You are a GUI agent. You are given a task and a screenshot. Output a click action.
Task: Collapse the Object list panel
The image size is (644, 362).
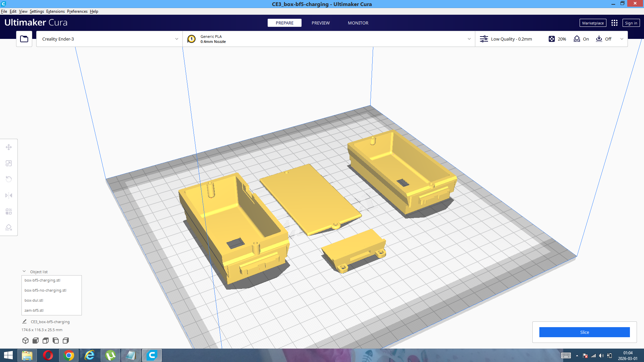click(24, 271)
